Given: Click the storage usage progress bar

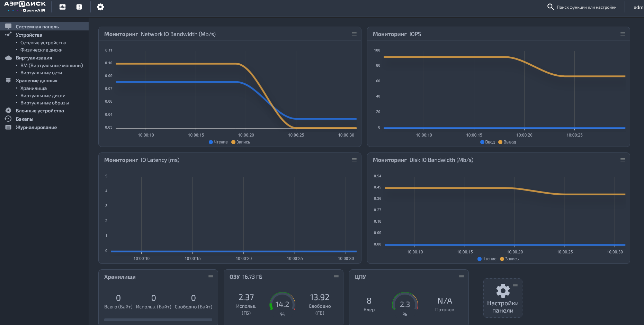Looking at the screenshot, I should point(158,319).
